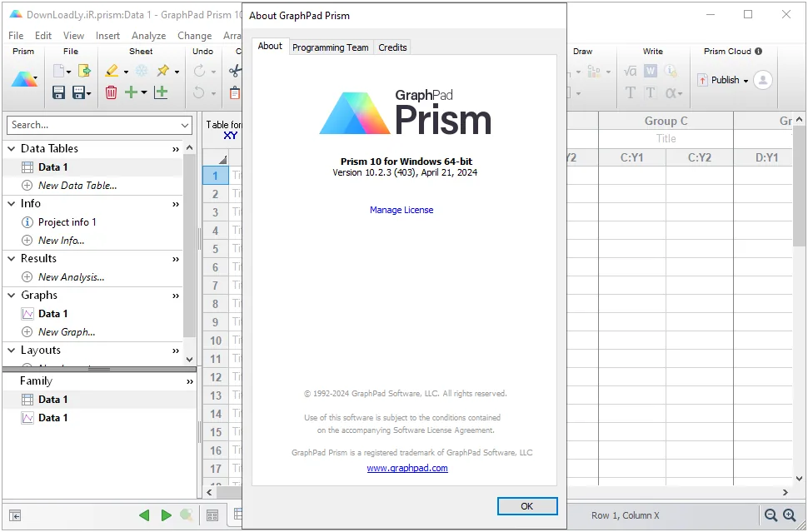Viewport: 808px width, 532px height.
Task: Open the www.graphpad.com link
Action: pos(407,468)
